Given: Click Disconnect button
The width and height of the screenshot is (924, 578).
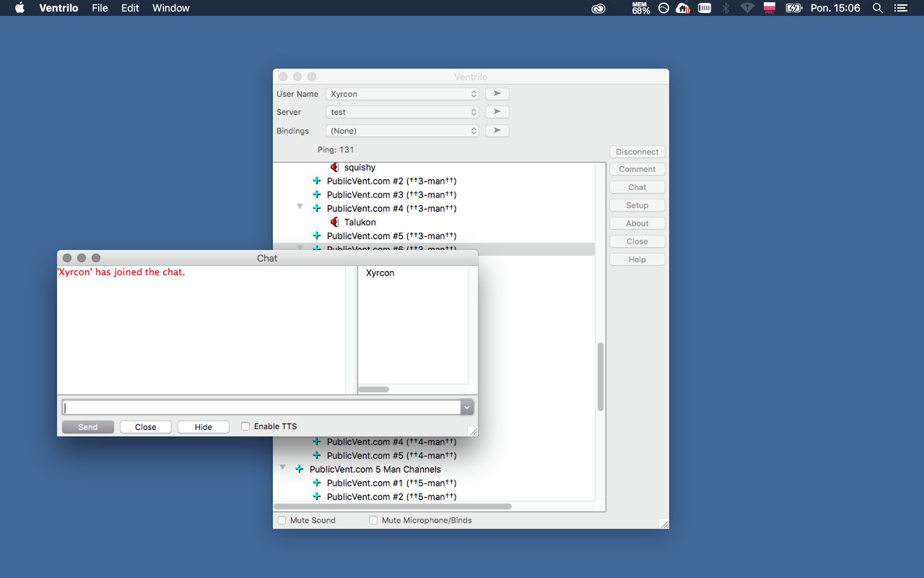Looking at the screenshot, I should [637, 152].
